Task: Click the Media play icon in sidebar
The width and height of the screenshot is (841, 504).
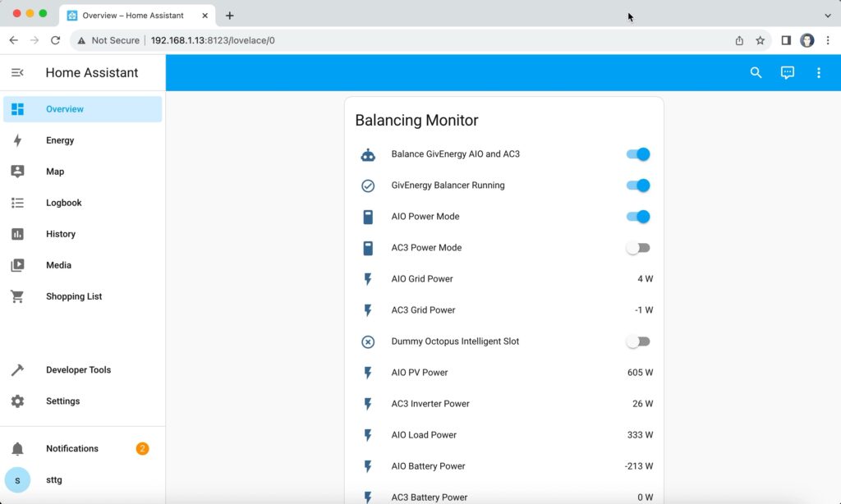Action: [17, 265]
